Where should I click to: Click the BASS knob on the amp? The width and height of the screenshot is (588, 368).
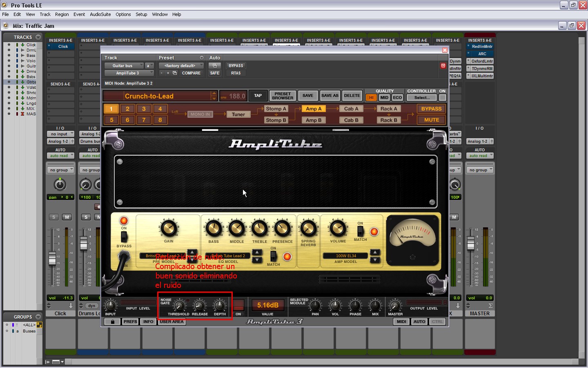[214, 228]
